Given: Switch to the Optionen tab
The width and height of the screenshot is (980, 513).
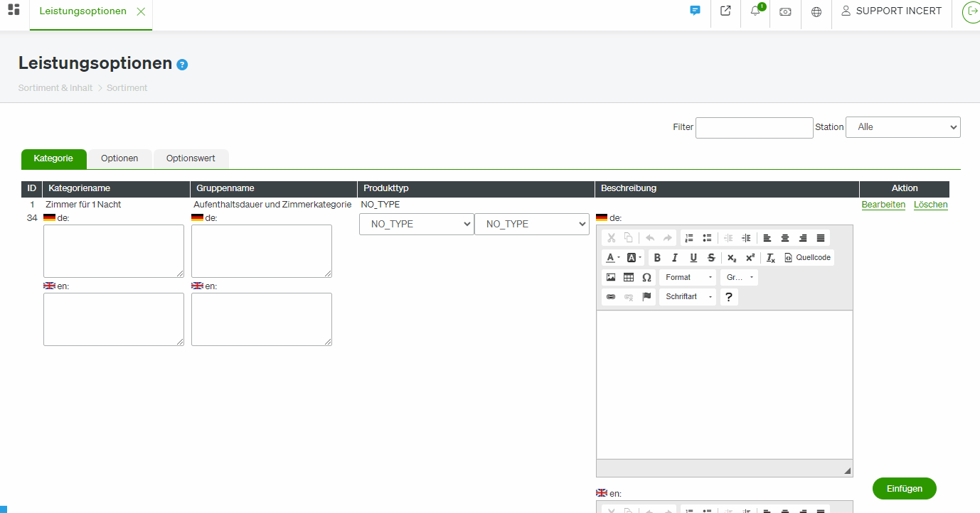Looking at the screenshot, I should pyautogui.click(x=119, y=158).
